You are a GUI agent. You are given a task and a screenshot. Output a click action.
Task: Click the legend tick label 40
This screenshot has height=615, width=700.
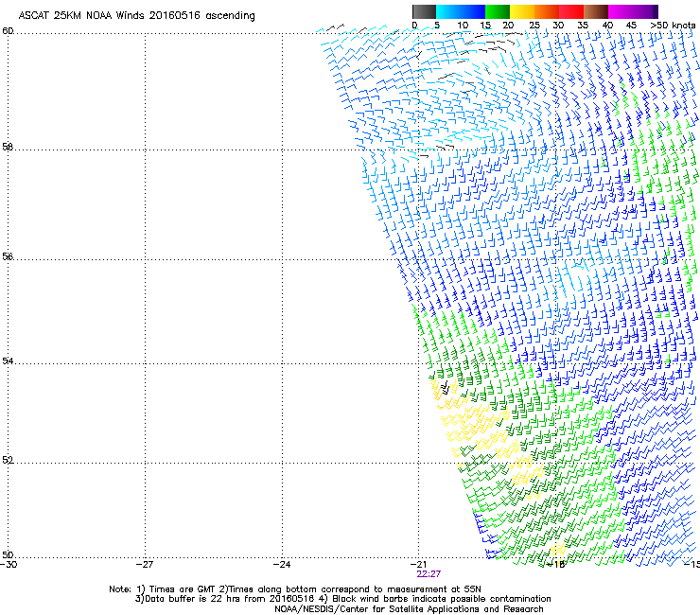click(x=607, y=26)
